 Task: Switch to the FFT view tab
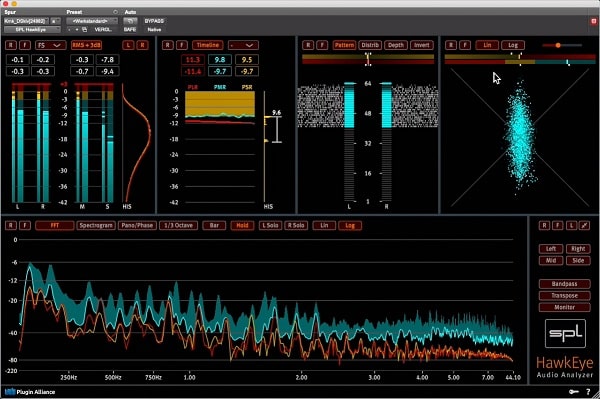click(x=55, y=225)
